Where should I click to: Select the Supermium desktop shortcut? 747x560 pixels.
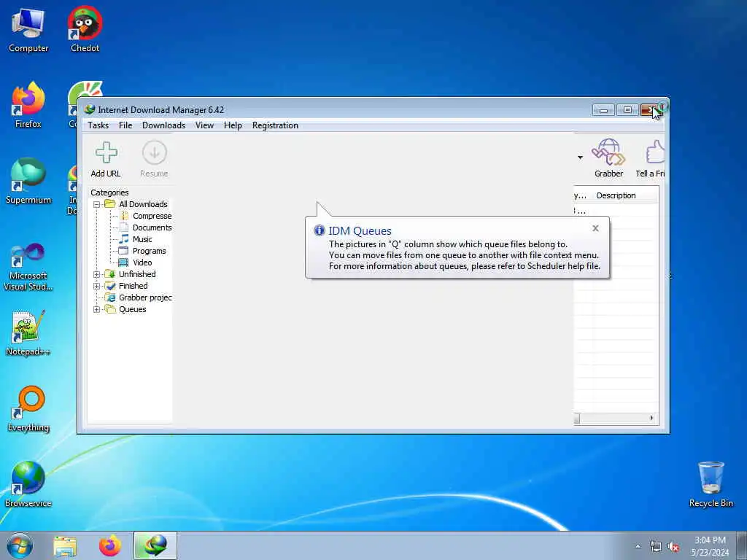[x=28, y=182]
